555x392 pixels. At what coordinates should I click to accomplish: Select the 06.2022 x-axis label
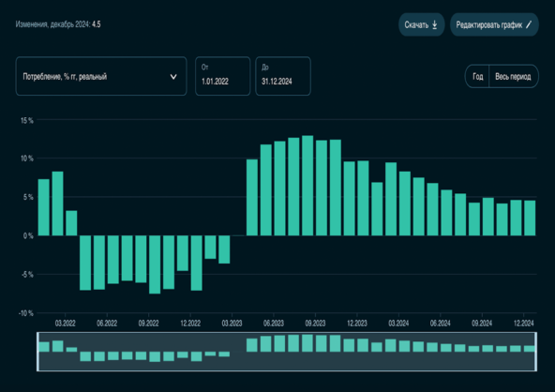pos(107,323)
